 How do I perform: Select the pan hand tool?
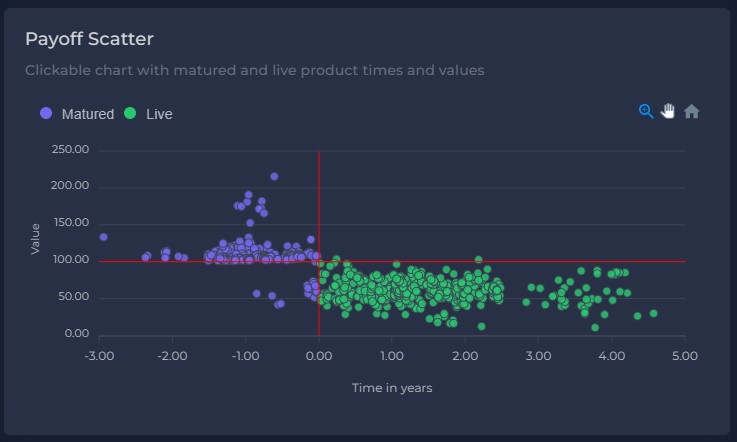(668, 111)
